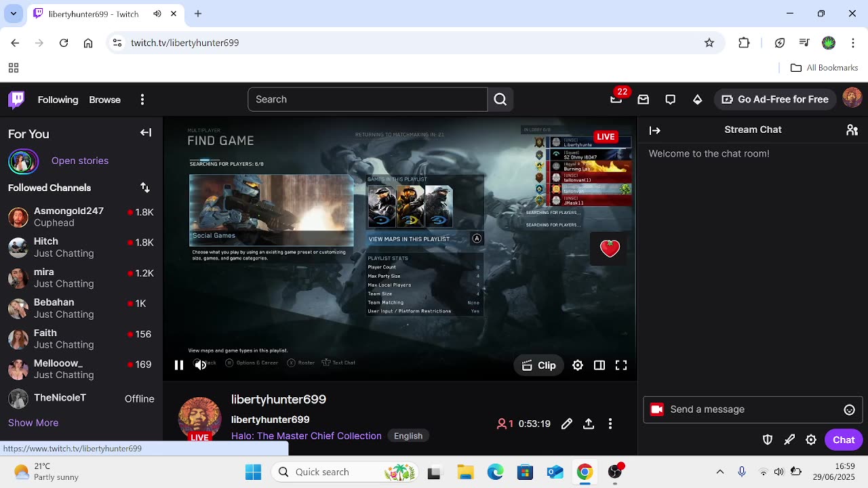Open the Browse tab
Viewport: 868px width, 488px height.
[x=105, y=100]
